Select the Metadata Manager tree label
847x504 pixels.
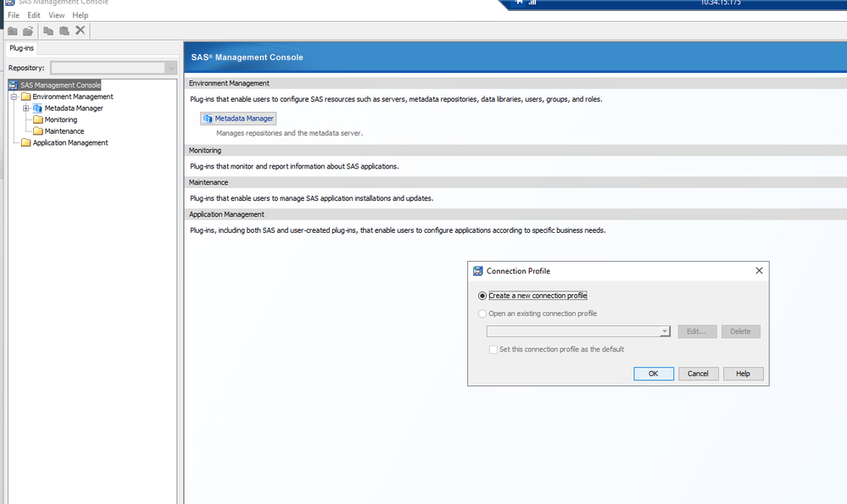point(74,108)
